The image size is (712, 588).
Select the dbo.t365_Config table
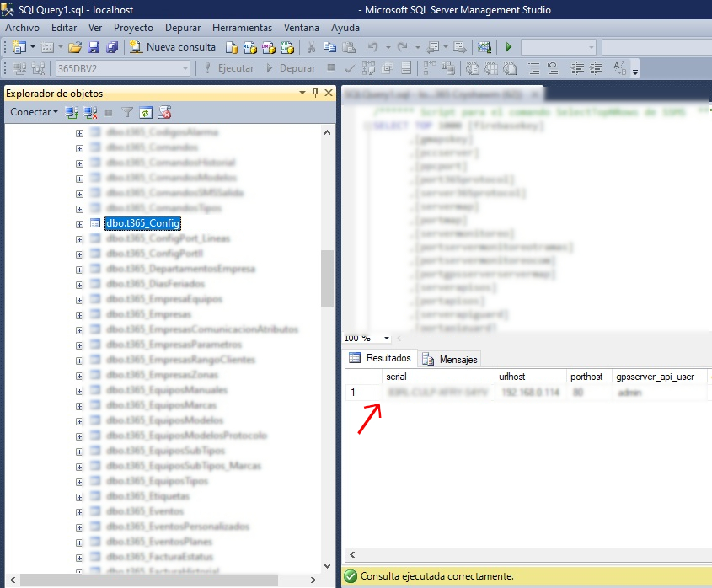pyautogui.click(x=142, y=223)
